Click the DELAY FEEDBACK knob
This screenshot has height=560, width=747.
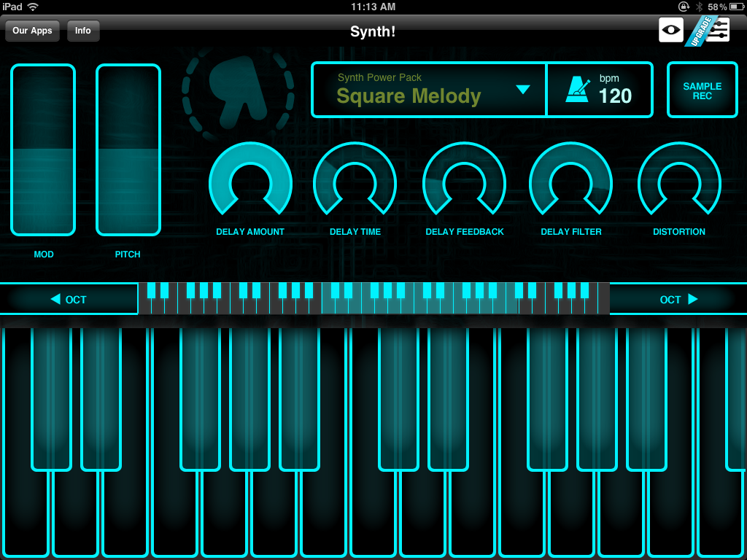tap(465, 179)
